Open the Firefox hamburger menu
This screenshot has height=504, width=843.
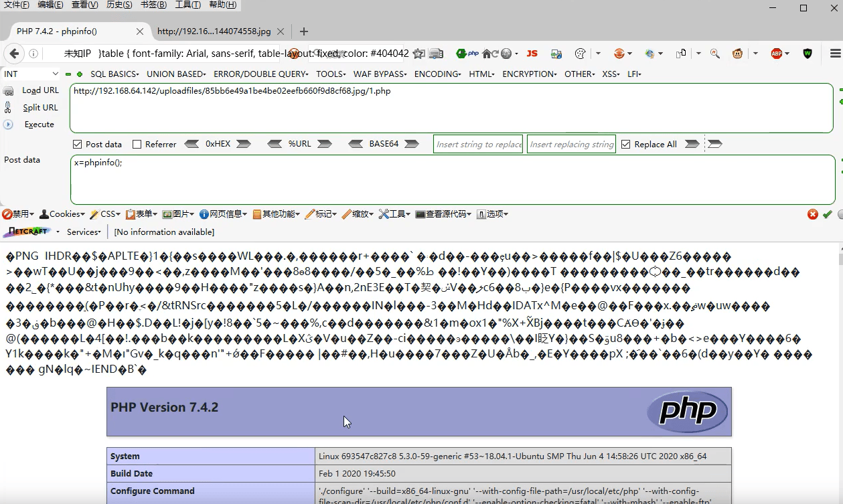[x=835, y=54]
